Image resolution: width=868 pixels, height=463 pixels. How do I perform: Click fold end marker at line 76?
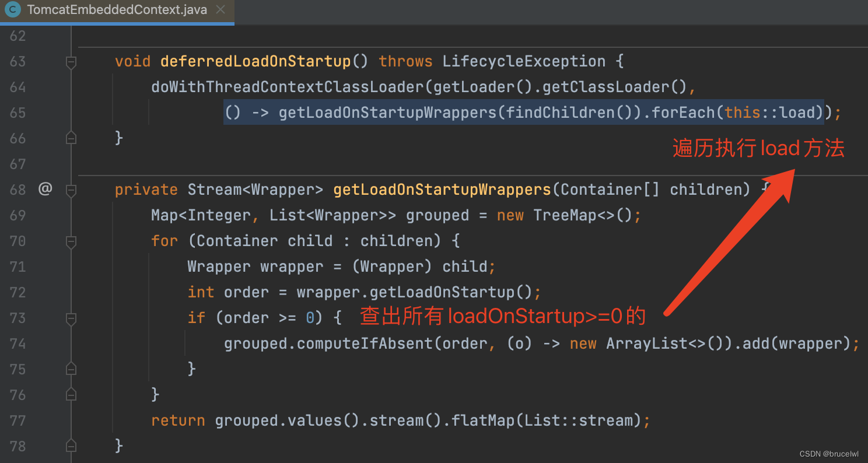coord(71,395)
